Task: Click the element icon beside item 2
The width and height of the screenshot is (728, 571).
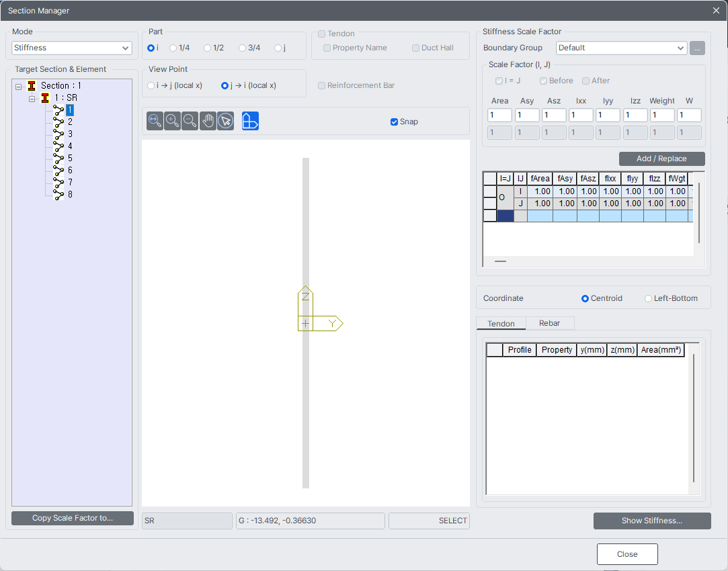Action: point(58,122)
